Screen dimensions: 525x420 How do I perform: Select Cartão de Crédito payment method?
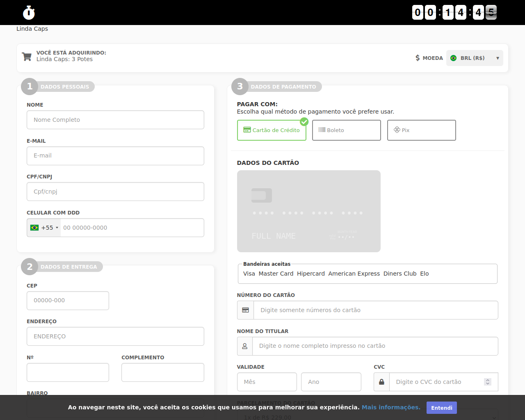(272, 130)
